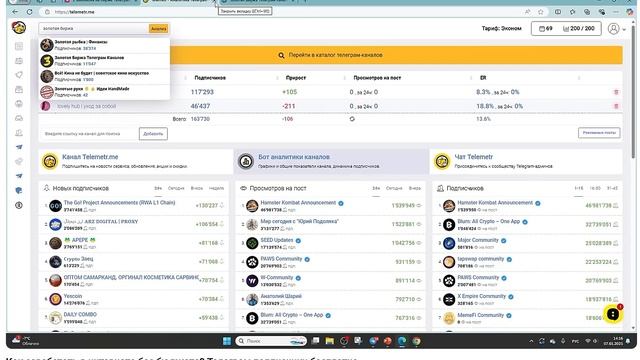640x360 pixels.
Task: Refresh the views total in the summary row
Action: tap(352, 119)
